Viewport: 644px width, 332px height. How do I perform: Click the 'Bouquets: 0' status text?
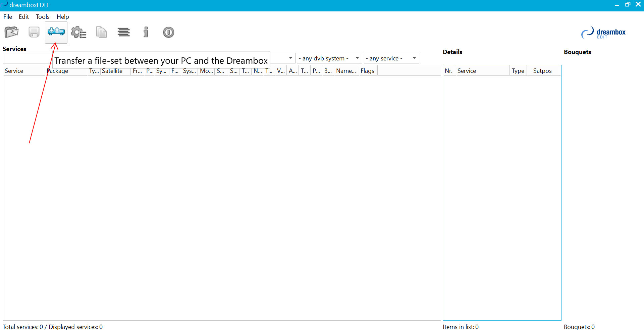tap(579, 327)
